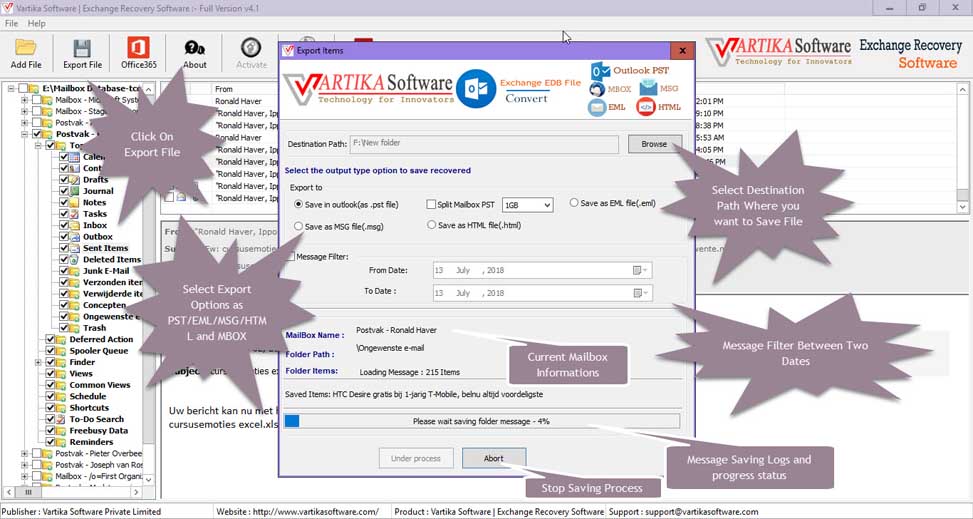This screenshot has height=519, width=973.
Task: Click the saving progress bar
Action: (x=482, y=422)
